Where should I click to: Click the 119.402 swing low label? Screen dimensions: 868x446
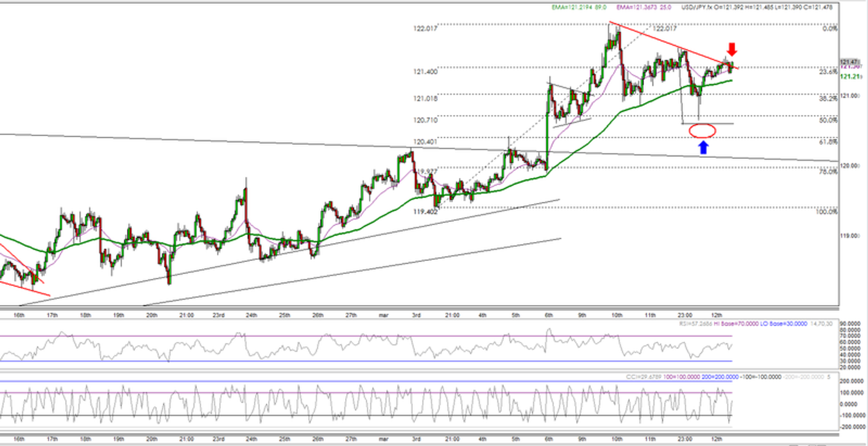pyautogui.click(x=425, y=212)
